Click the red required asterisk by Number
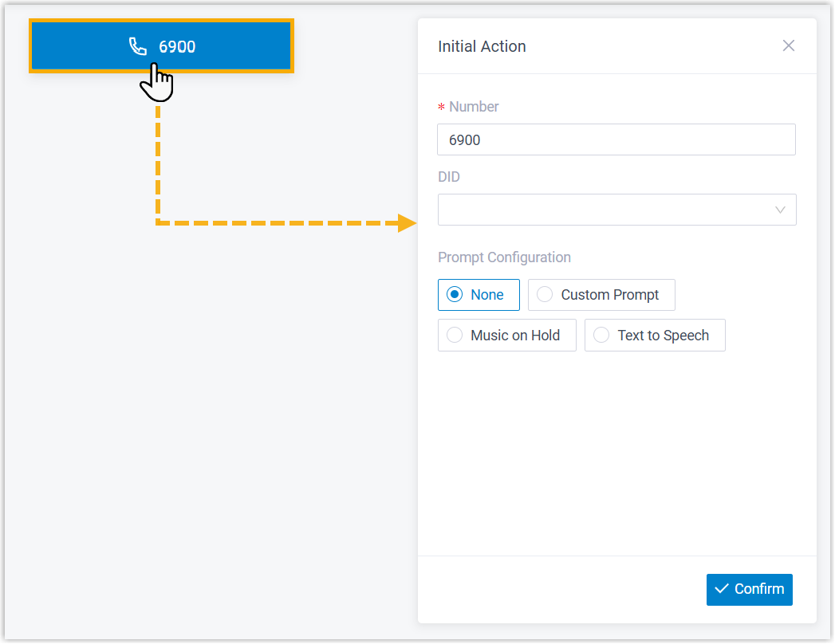Viewport: 835px width, 644px height. (441, 108)
